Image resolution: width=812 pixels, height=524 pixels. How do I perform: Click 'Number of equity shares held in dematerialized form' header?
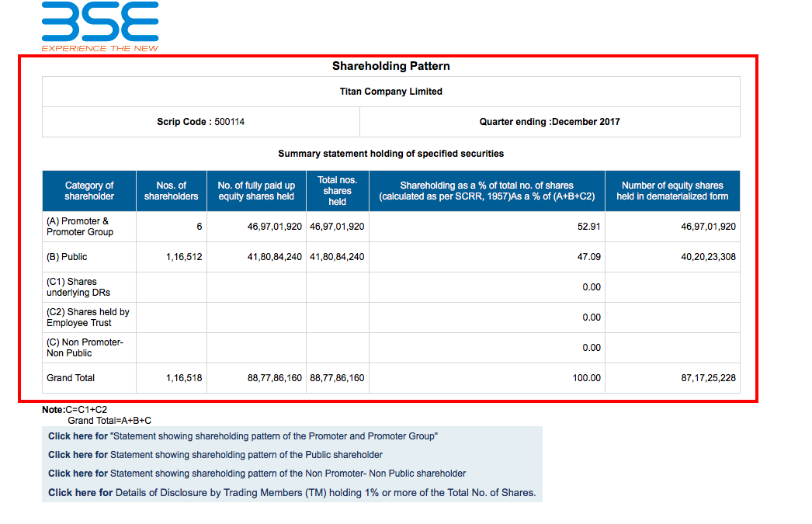click(672, 190)
